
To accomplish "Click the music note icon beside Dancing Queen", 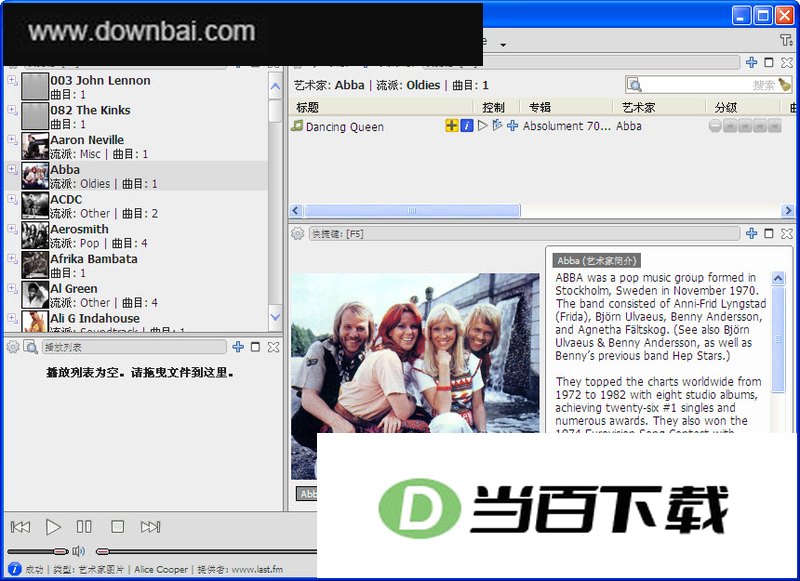I will (x=297, y=125).
